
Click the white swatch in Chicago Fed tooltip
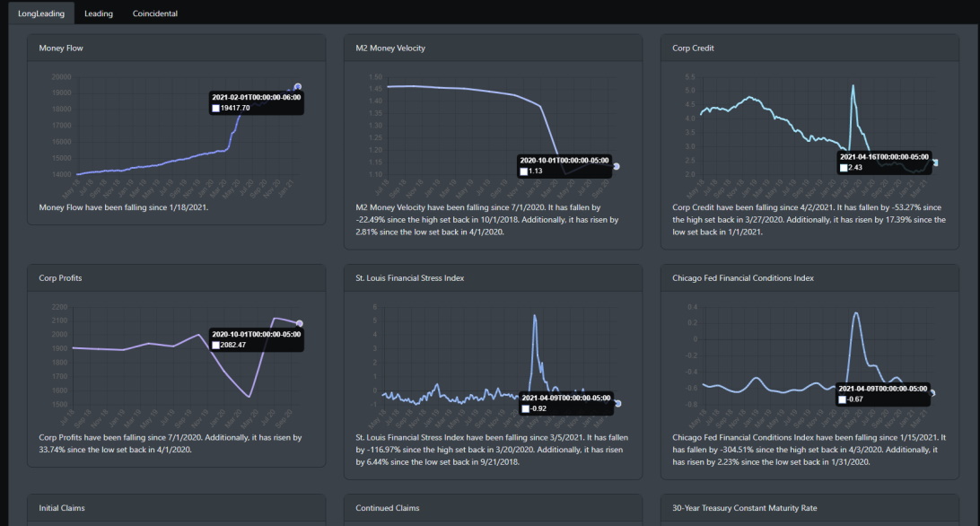(842, 399)
